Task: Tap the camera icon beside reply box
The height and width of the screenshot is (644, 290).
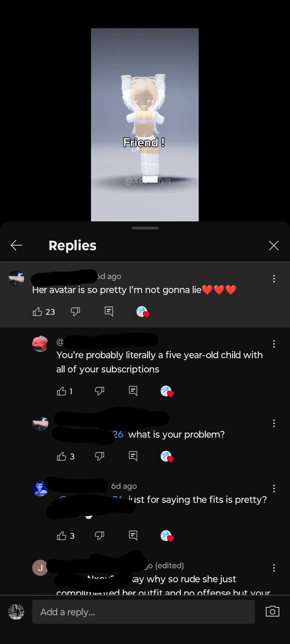Action: (x=273, y=612)
